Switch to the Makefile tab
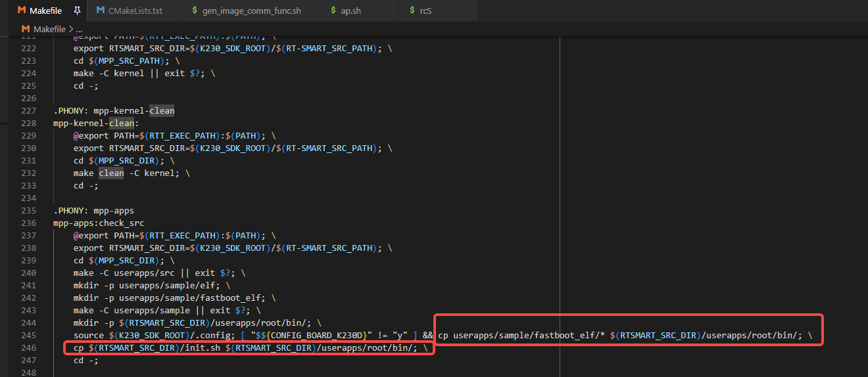 46,11
